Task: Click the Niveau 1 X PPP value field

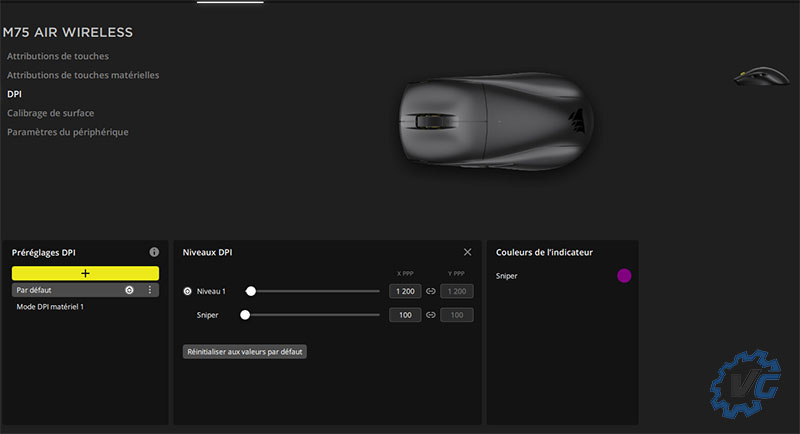Action: 405,292
